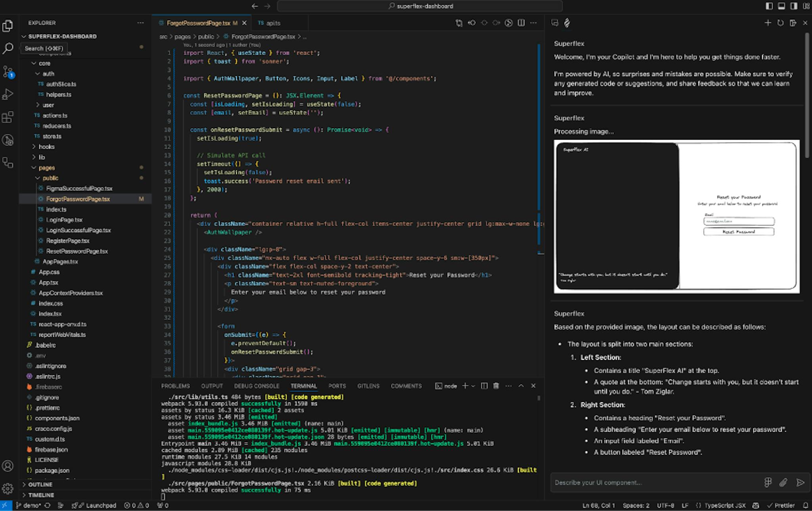Image resolution: width=812 pixels, height=511 pixels.
Task: Open the terminal profile dropdown arrow
Action: [473, 386]
